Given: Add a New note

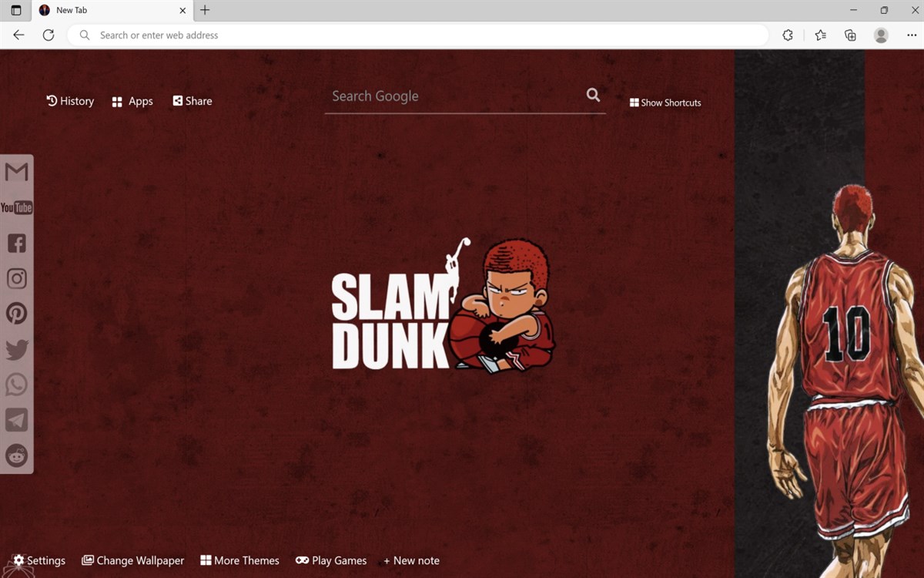Looking at the screenshot, I should [x=411, y=560].
